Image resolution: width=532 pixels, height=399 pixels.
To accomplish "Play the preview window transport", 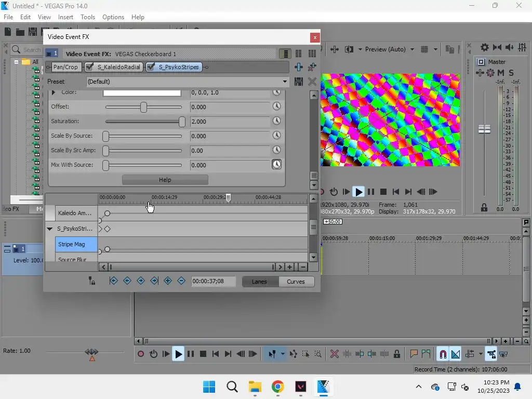I will point(358,192).
